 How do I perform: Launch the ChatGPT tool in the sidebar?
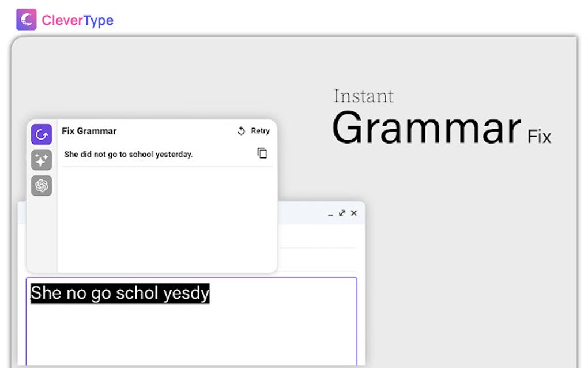click(x=41, y=186)
